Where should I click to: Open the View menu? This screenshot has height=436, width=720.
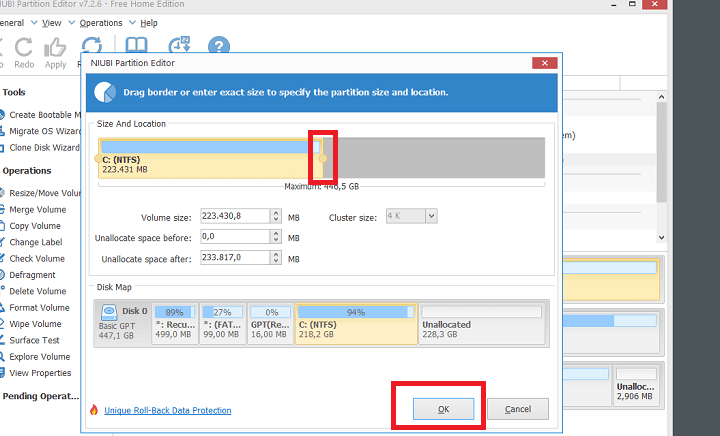point(51,23)
